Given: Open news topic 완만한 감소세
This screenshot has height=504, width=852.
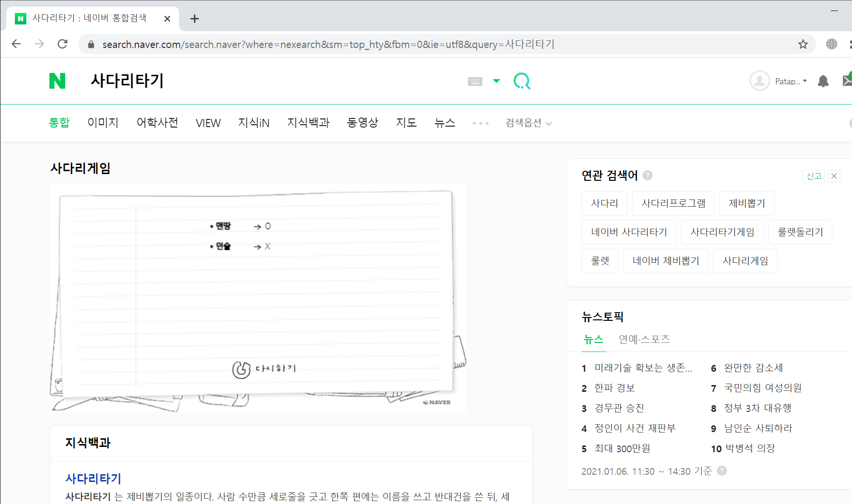Looking at the screenshot, I should [753, 368].
